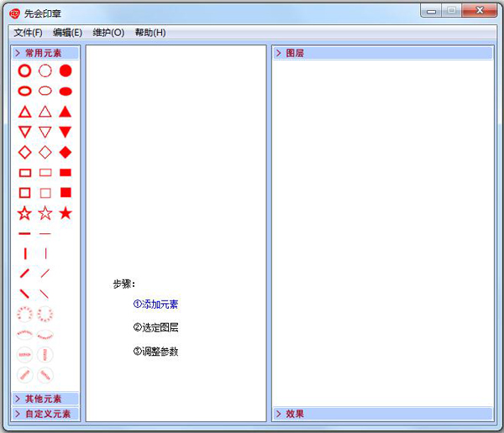Select the solid filled circle element

click(x=66, y=70)
